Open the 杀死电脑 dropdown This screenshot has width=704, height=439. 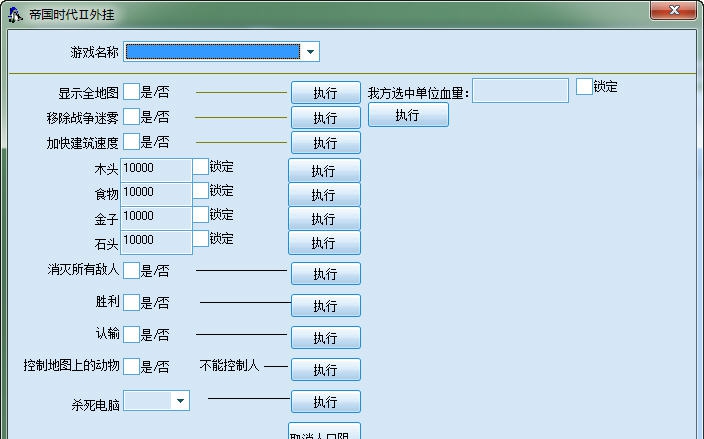point(180,401)
